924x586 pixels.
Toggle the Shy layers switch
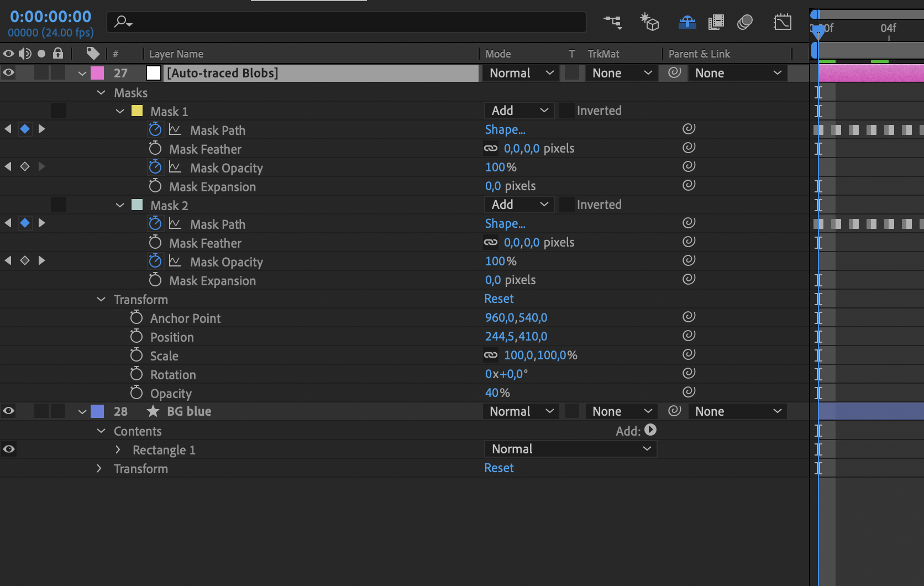click(687, 22)
